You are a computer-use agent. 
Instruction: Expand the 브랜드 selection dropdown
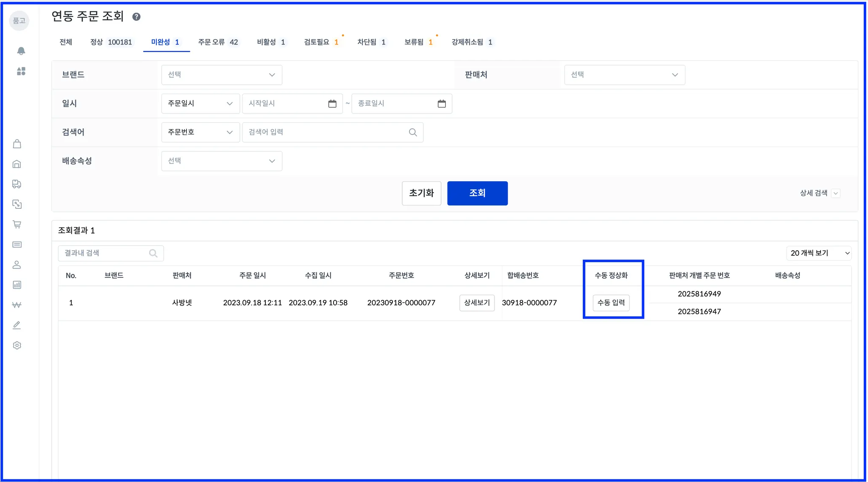222,75
